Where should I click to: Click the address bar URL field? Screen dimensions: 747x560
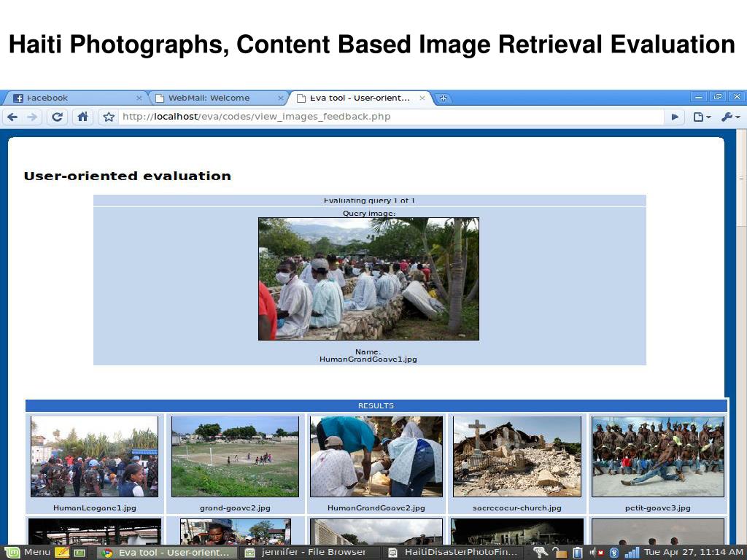coord(391,117)
